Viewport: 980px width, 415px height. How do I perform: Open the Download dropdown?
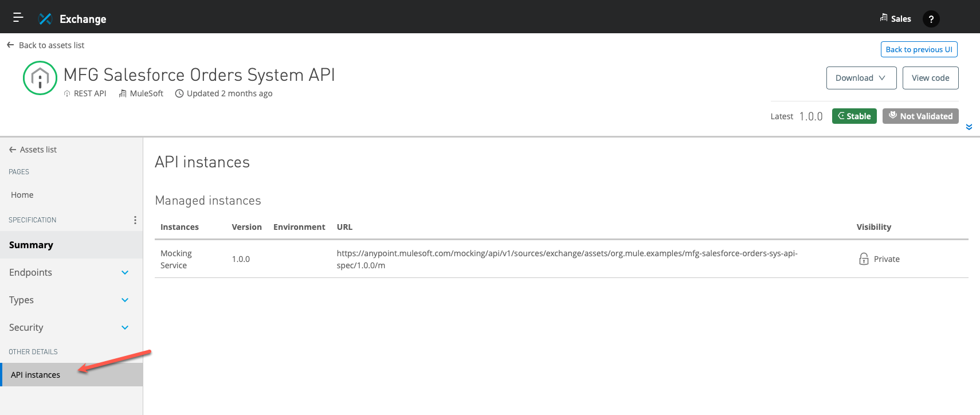click(861, 78)
